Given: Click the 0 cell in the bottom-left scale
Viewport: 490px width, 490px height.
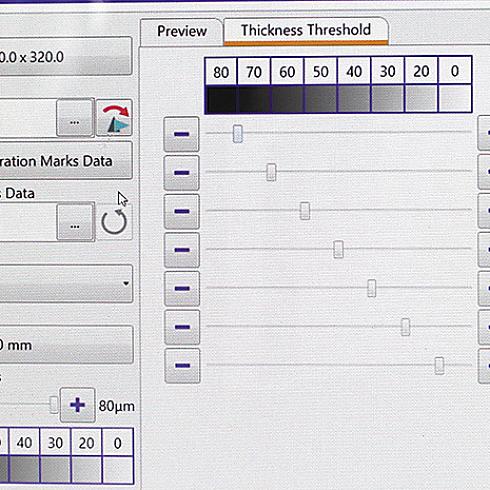Looking at the screenshot, I should pyautogui.click(x=117, y=443).
